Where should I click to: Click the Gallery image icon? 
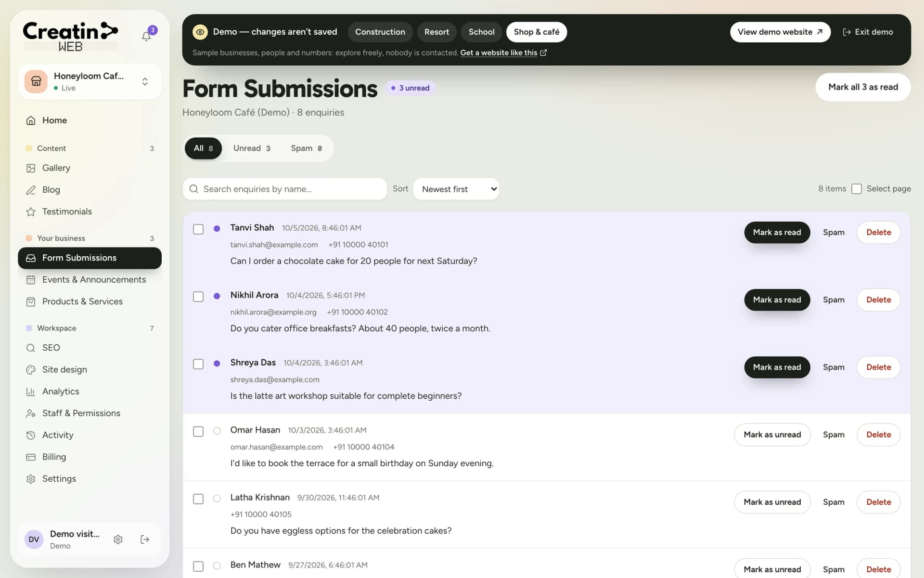coord(31,168)
